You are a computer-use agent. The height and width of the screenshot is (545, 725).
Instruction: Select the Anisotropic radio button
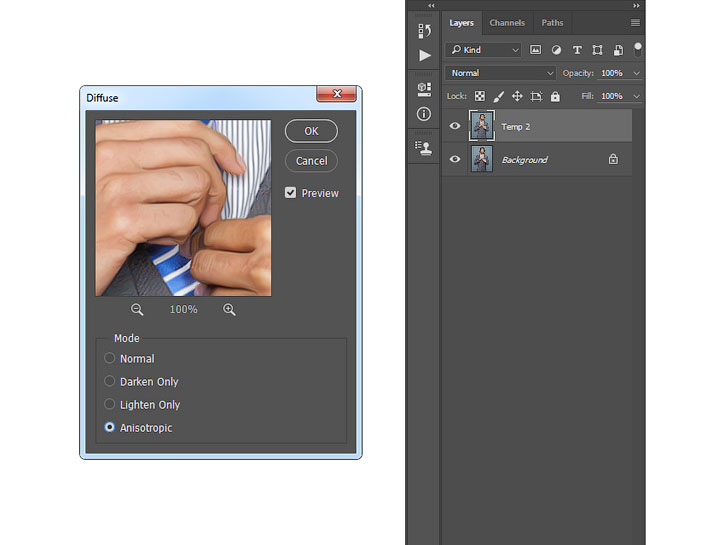tap(110, 427)
